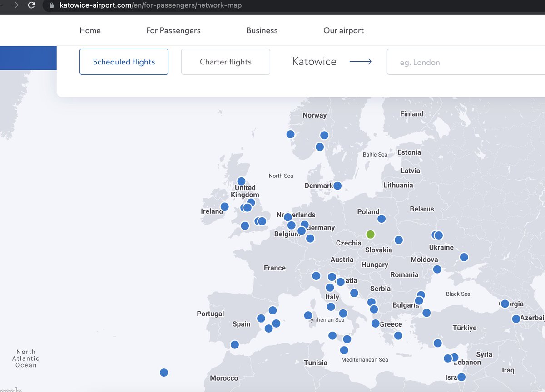This screenshot has width=545, height=392.
Task: Pick the marker above the United Kingdom label
Action: (241, 181)
